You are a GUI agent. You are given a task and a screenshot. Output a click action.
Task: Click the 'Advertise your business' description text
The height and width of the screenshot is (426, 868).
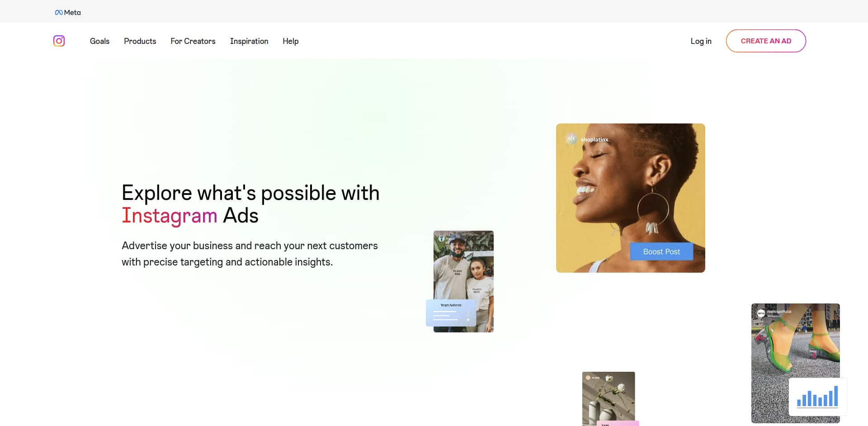point(250,254)
